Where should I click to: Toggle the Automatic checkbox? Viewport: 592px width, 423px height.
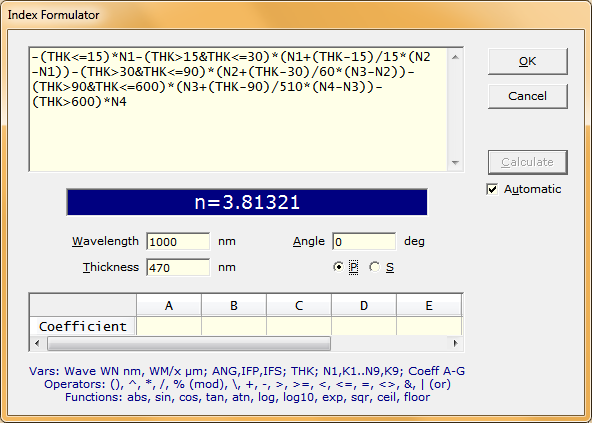click(x=492, y=189)
